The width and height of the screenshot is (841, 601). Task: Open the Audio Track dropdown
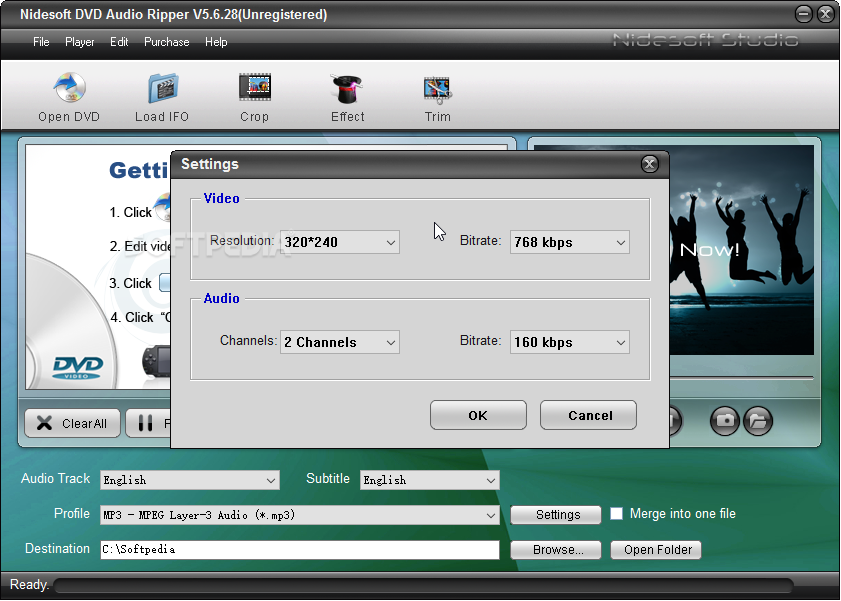point(190,480)
